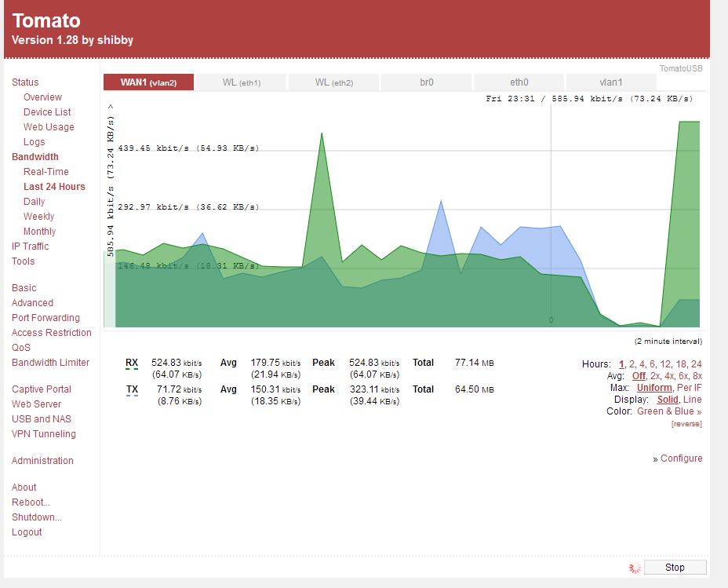728x588 pixels.
Task: Show 24 hours of bandwidth data
Action: [696, 364]
